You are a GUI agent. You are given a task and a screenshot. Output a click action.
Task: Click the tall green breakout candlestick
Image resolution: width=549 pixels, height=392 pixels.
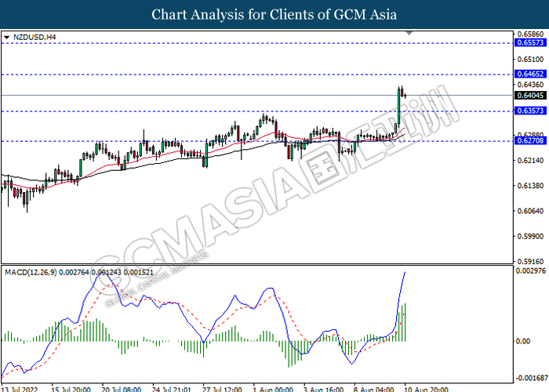pos(398,107)
